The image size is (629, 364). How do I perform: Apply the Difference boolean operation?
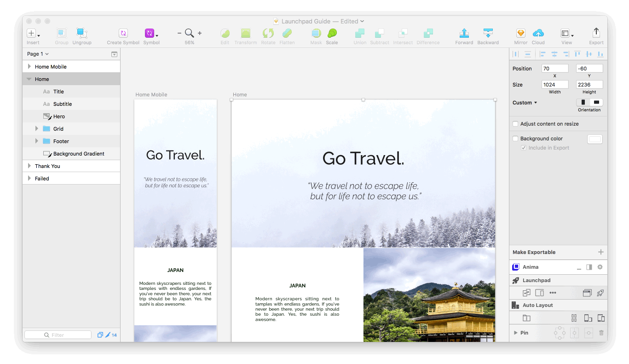[x=428, y=33]
